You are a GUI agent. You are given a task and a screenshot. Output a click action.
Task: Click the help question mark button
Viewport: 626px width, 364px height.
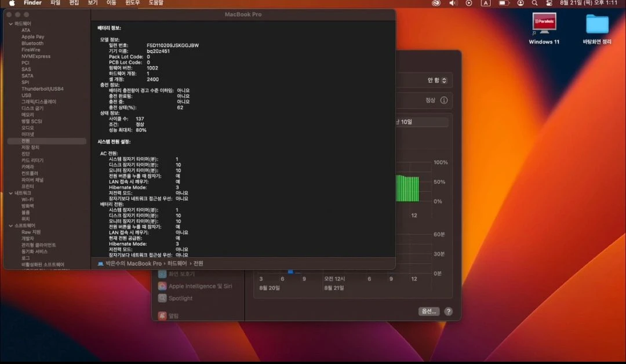448,311
